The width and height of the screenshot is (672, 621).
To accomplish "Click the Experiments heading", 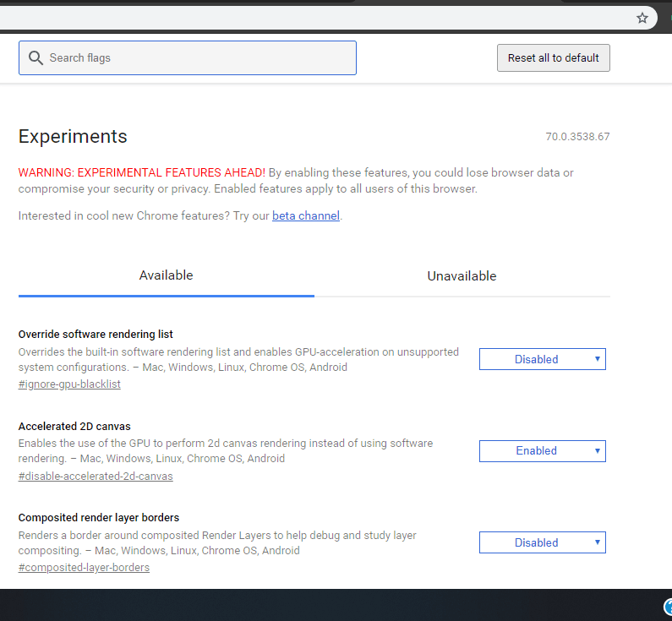I will [x=73, y=137].
